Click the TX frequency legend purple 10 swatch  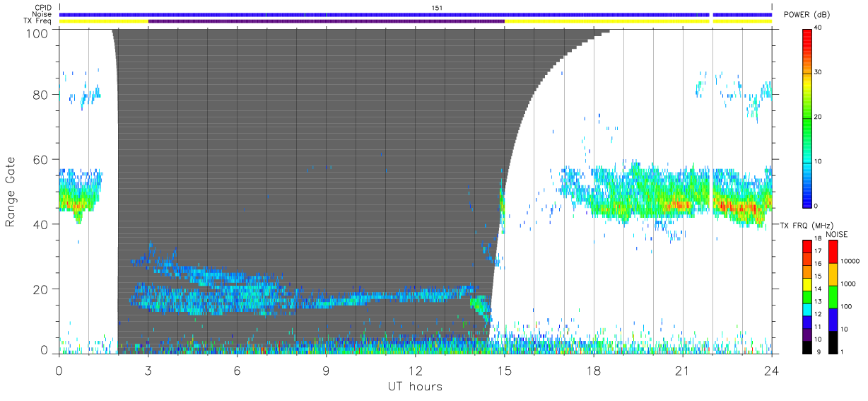[x=807, y=334]
